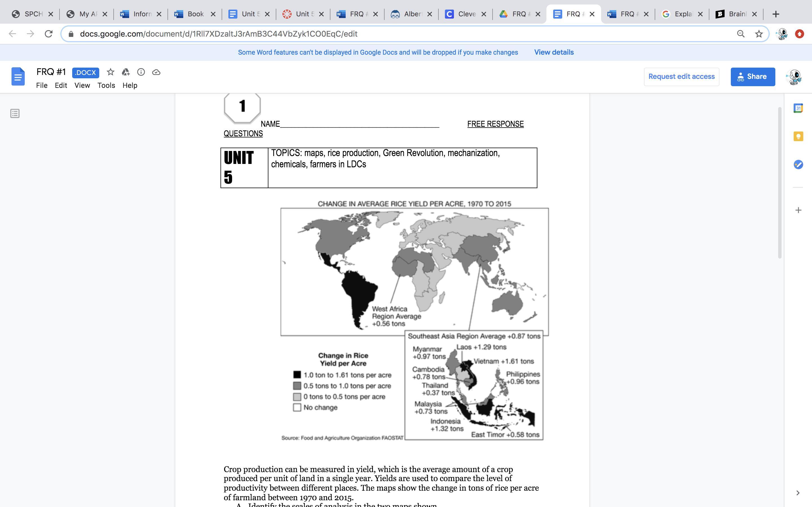Open the Tools menu
This screenshot has height=507, width=812.
click(x=106, y=86)
